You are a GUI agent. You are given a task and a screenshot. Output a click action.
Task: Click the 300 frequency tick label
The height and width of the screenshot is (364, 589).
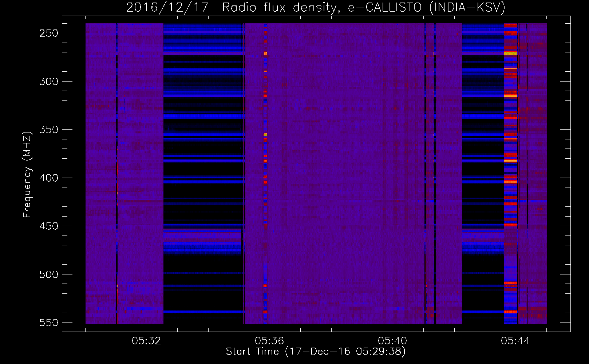[x=49, y=82]
